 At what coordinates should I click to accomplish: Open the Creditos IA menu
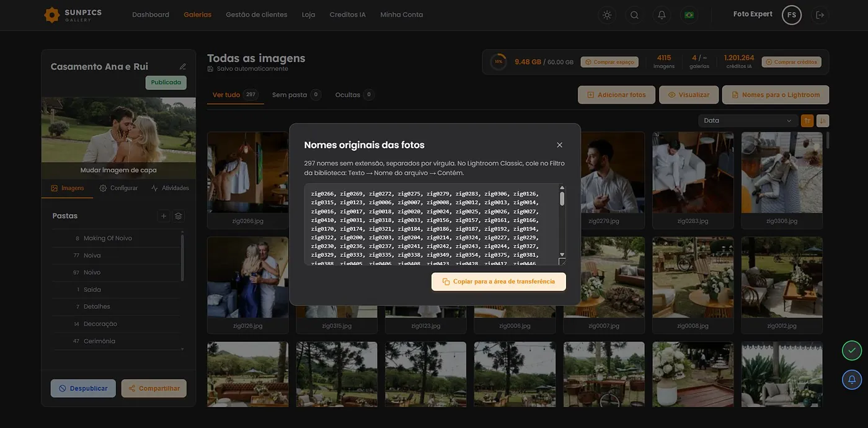[x=348, y=15]
